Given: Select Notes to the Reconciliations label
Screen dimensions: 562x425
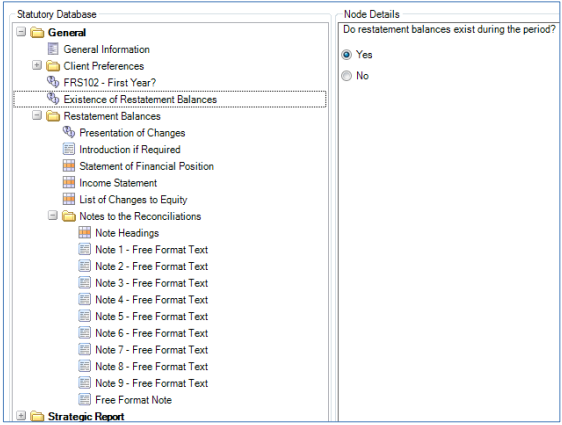Looking at the screenshot, I should tap(140, 216).
